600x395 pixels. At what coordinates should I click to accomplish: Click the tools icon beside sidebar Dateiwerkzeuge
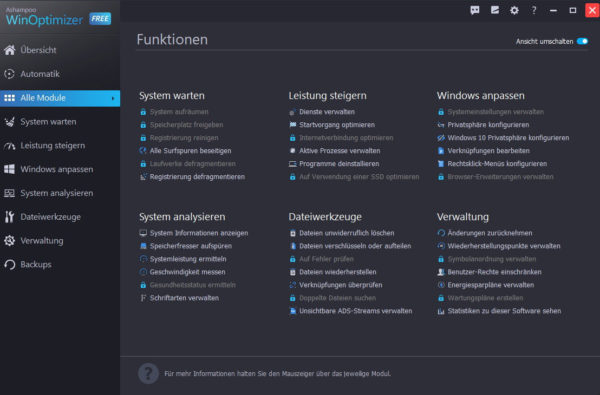click(x=10, y=217)
